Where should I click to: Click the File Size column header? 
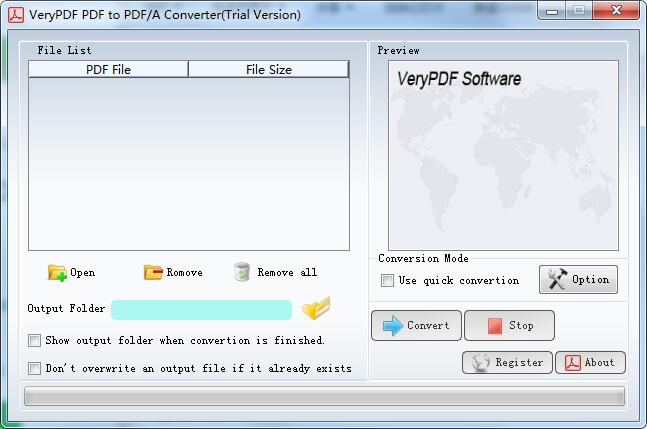pyautogui.click(x=269, y=69)
